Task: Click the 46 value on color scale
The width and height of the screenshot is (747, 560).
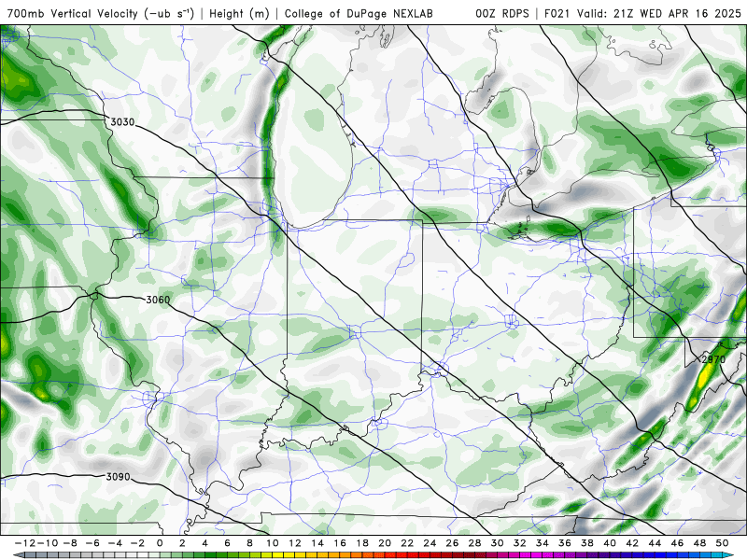Action: coord(677,543)
